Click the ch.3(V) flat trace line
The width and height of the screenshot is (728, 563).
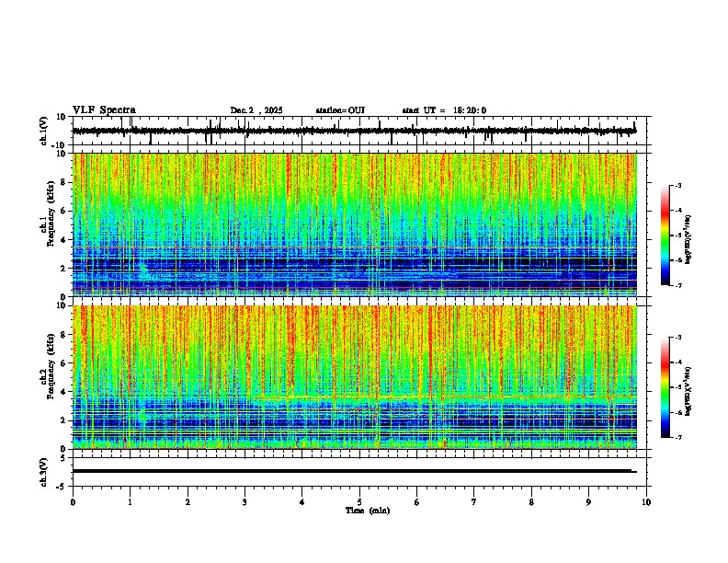pos(354,471)
